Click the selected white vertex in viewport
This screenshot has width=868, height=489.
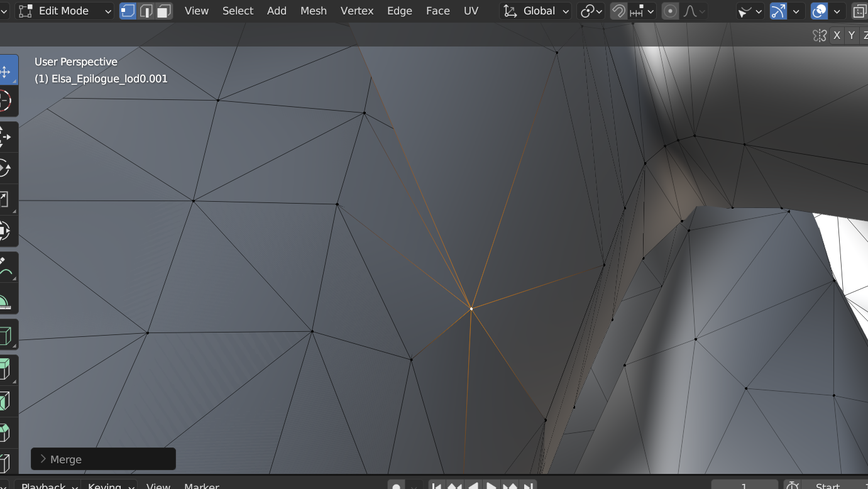click(471, 309)
